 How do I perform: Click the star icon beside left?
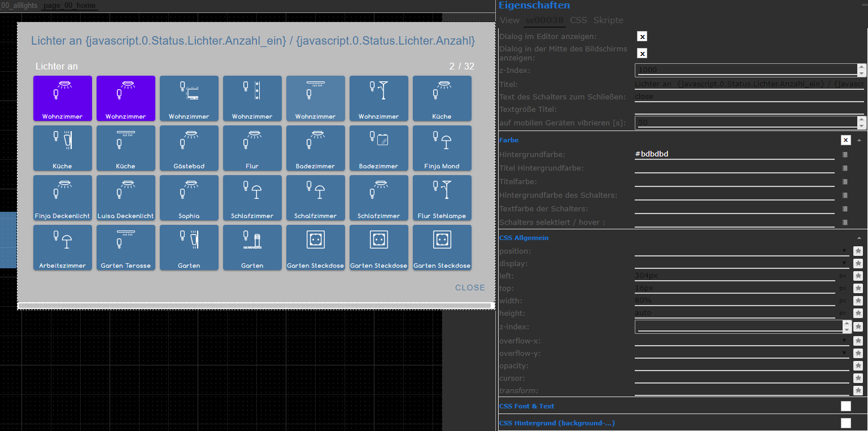point(858,276)
